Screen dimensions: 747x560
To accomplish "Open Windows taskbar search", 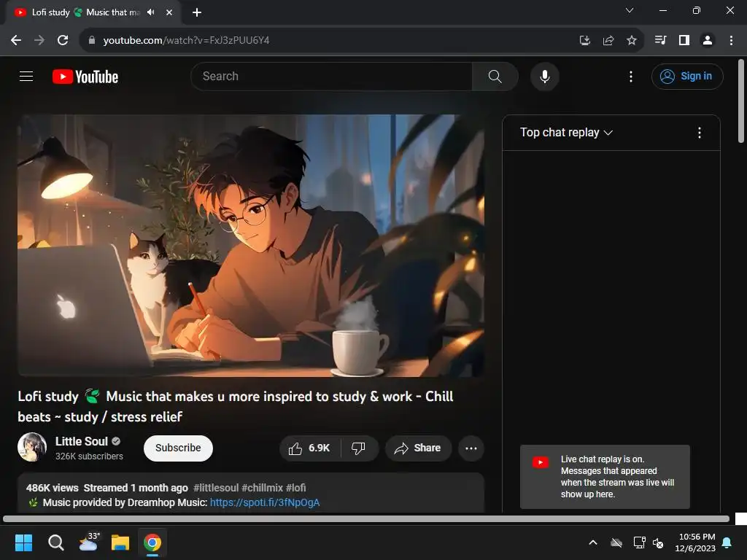I will [56, 542].
